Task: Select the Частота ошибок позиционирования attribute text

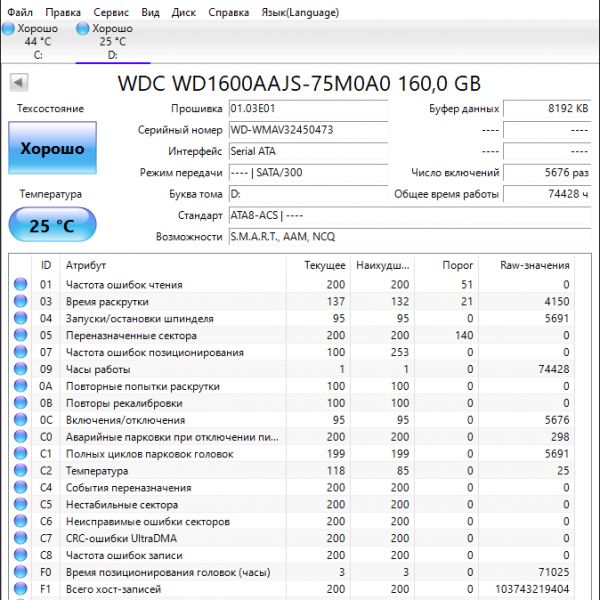Action: click(x=155, y=352)
